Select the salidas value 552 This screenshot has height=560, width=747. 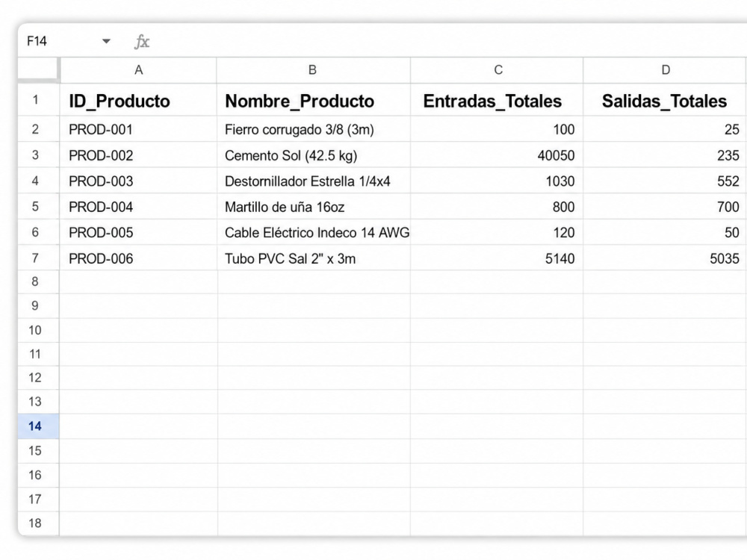coord(665,181)
